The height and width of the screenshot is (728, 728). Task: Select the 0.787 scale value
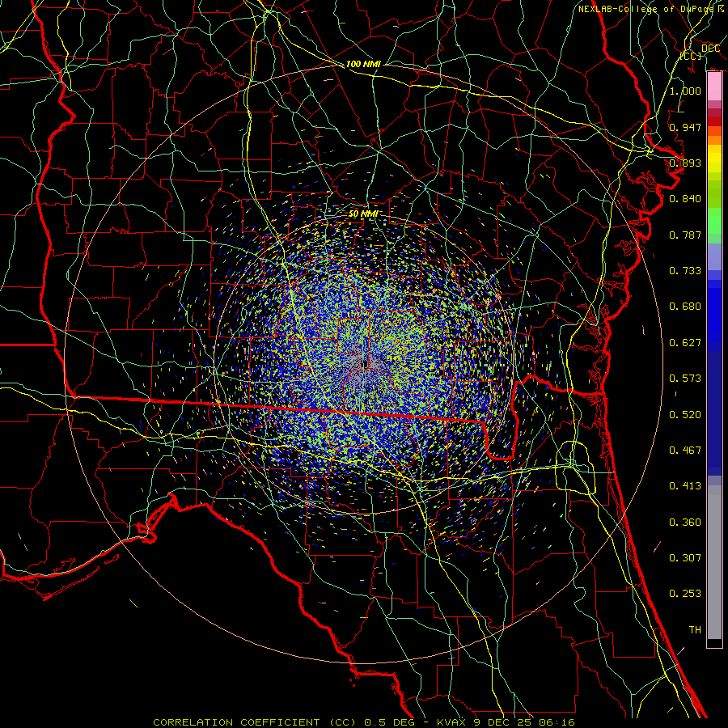point(685,235)
